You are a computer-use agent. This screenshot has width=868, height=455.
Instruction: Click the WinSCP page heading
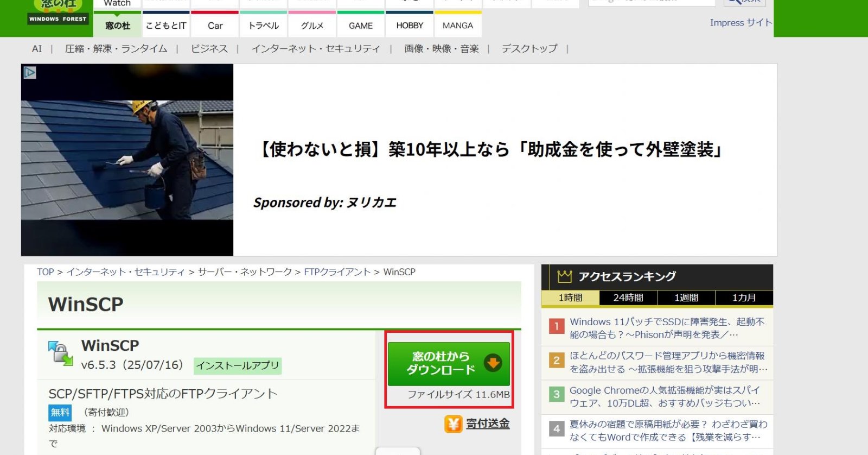tap(86, 305)
